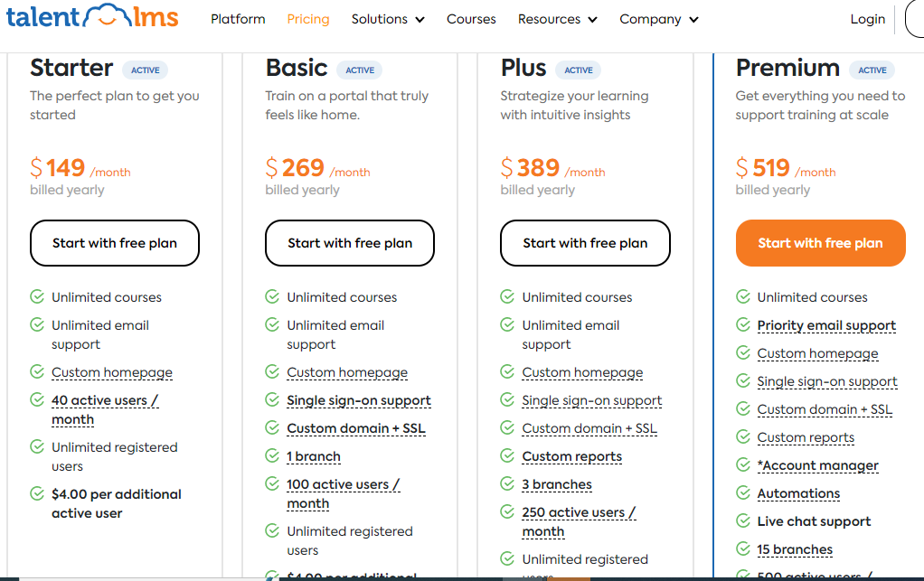The image size is (924, 581).
Task: Click Priority email support in Premium
Action: (826, 325)
